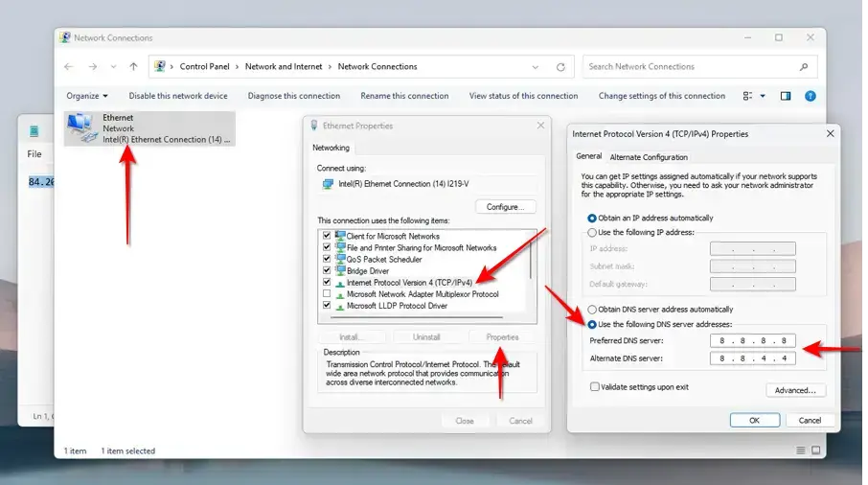Go up one folder level with Up arrow

[133, 66]
